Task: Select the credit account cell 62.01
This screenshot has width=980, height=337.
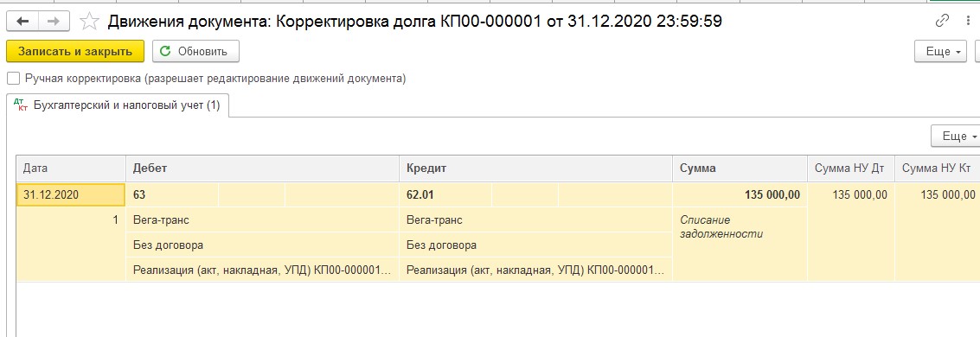Action: 445,194
